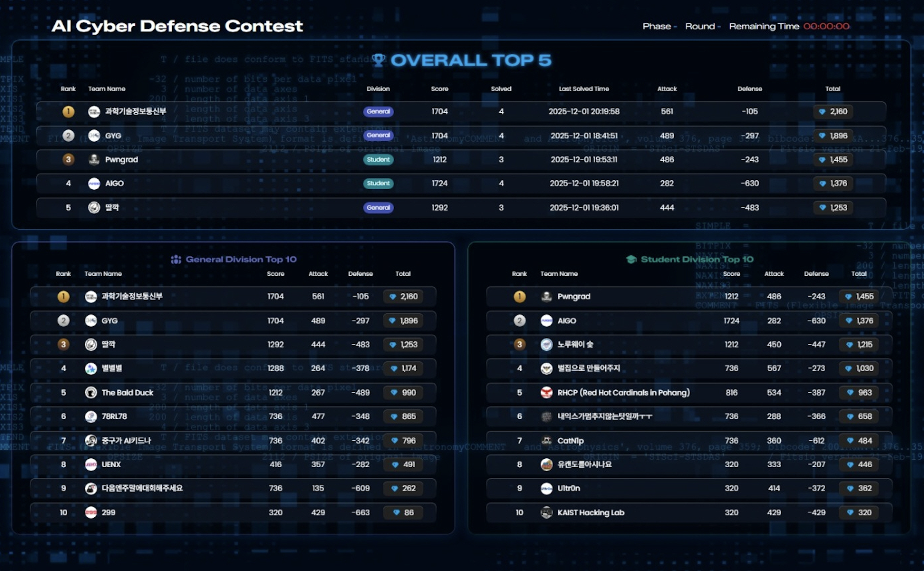Click the General Division Top 10 heading
Image resolution: width=924 pixels, height=571 pixels.
(241, 260)
